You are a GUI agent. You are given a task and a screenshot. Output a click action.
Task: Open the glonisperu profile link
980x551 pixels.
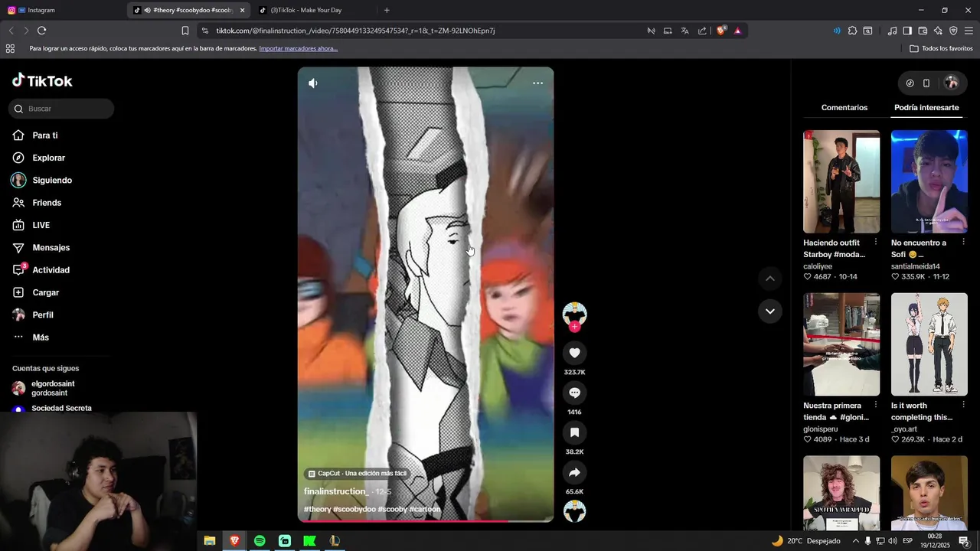click(x=821, y=429)
